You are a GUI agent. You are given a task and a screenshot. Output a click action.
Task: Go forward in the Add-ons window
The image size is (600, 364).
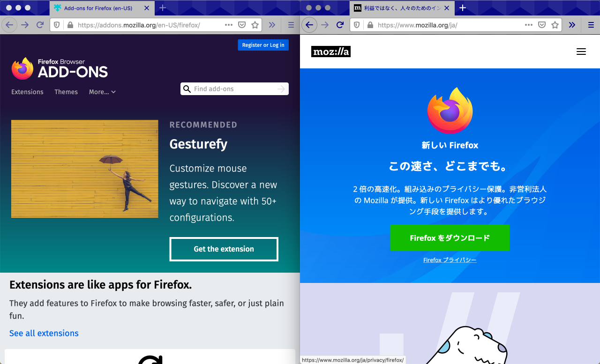pyautogui.click(x=25, y=25)
